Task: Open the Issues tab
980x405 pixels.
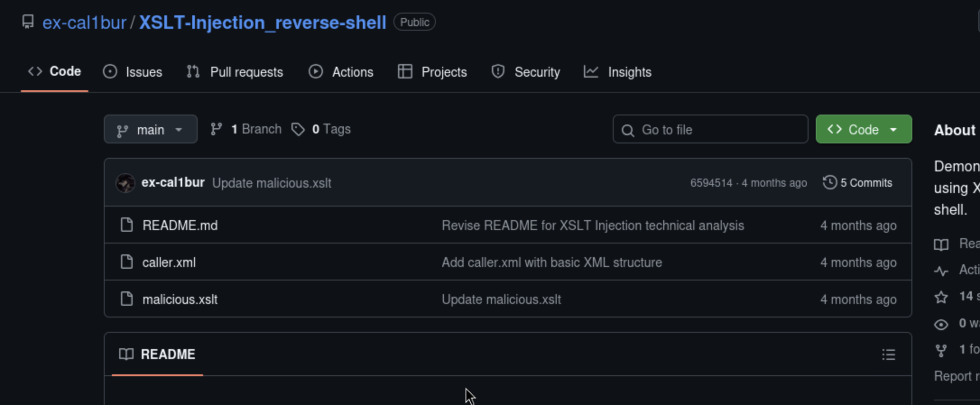Action: [132, 72]
